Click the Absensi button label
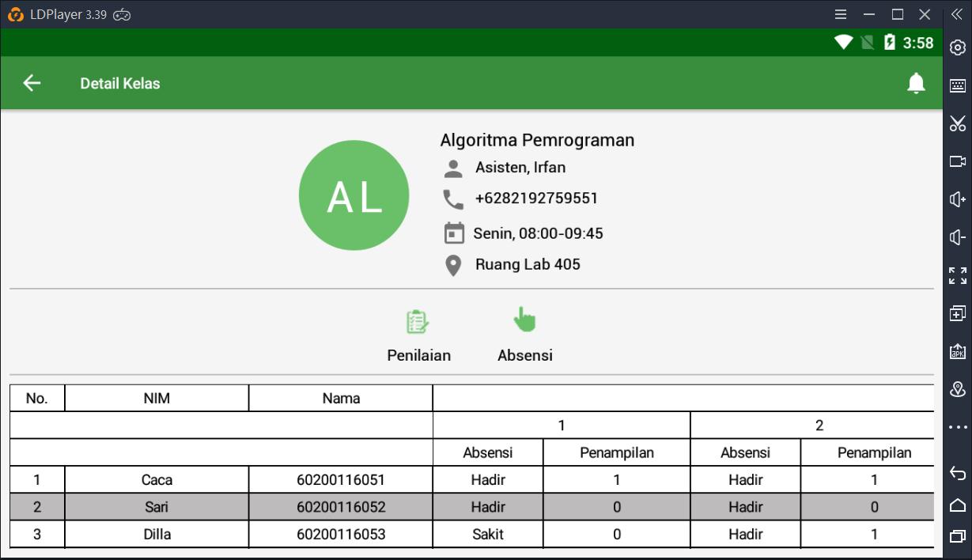The image size is (972, 560). coord(524,356)
